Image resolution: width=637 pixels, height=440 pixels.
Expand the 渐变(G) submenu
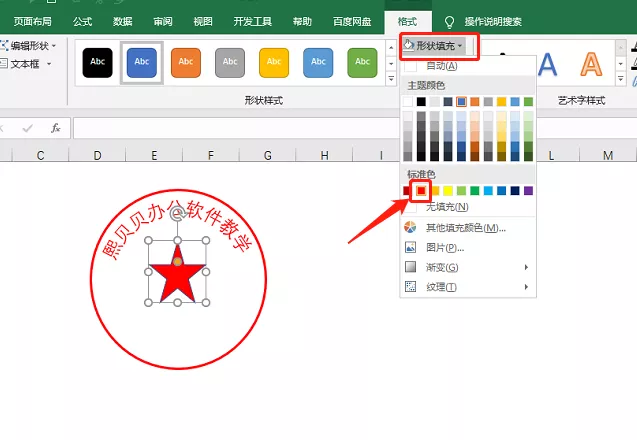pyautogui.click(x=468, y=267)
